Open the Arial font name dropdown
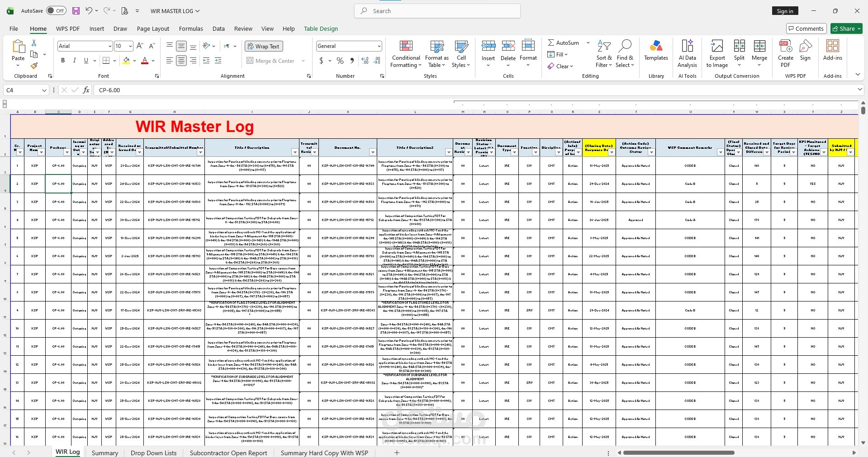 pos(110,46)
